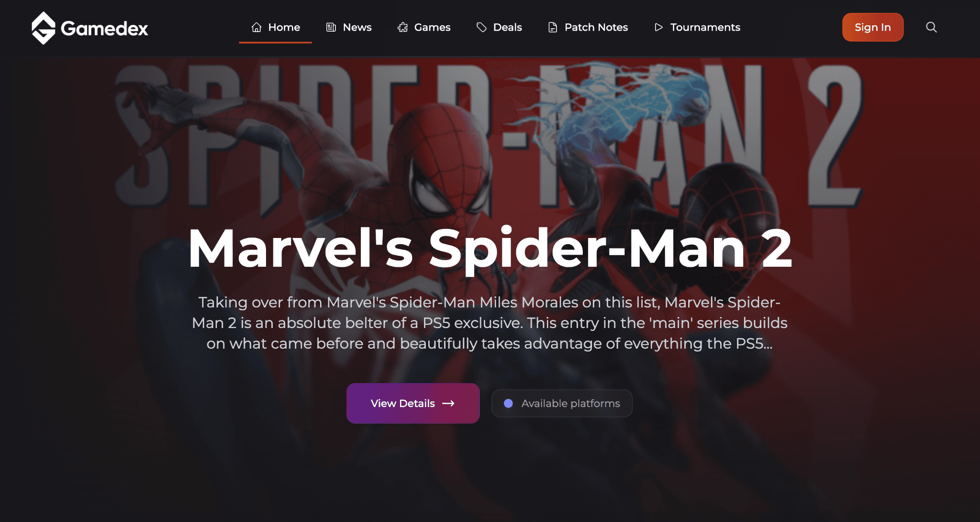Click the arrow icon in View Details
Image resolution: width=980 pixels, height=522 pixels.
click(448, 404)
